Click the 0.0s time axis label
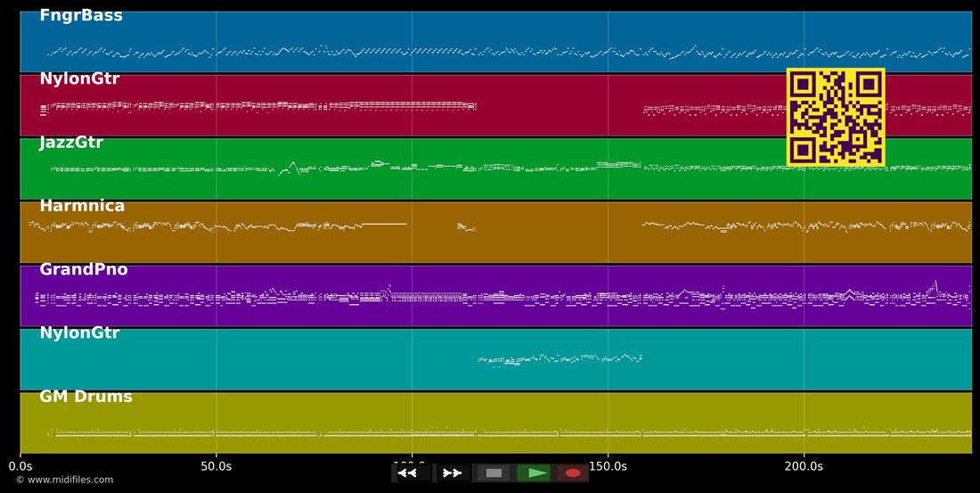 point(20,466)
